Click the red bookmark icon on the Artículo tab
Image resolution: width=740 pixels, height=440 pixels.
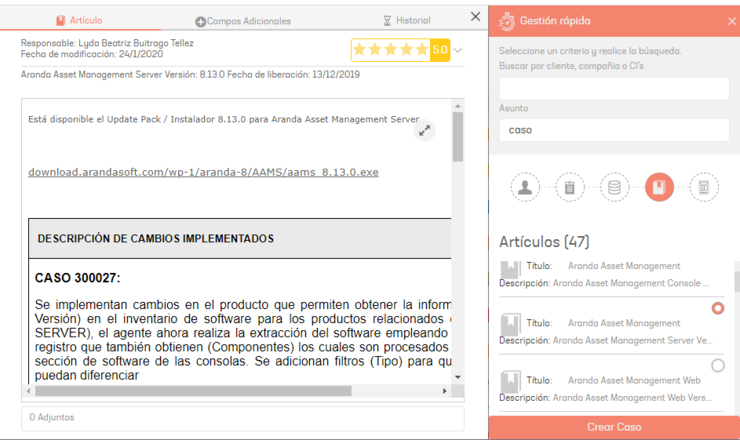[60, 20]
